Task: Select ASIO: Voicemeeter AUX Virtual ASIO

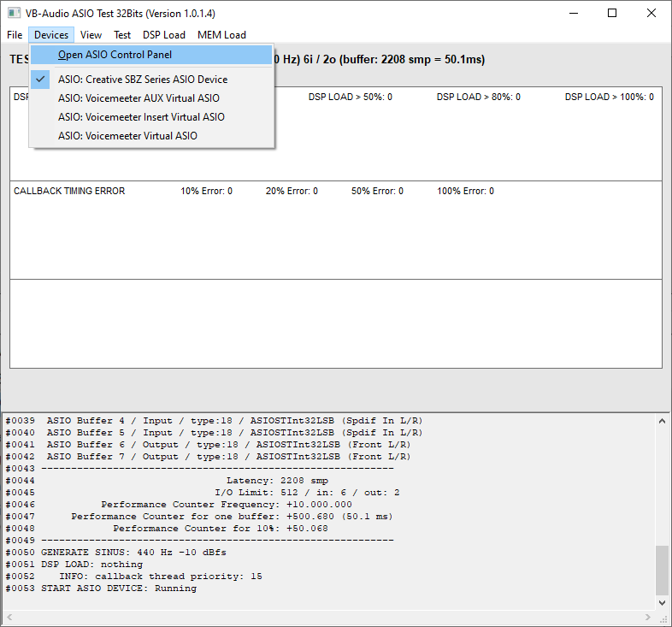Action: (151, 98)
